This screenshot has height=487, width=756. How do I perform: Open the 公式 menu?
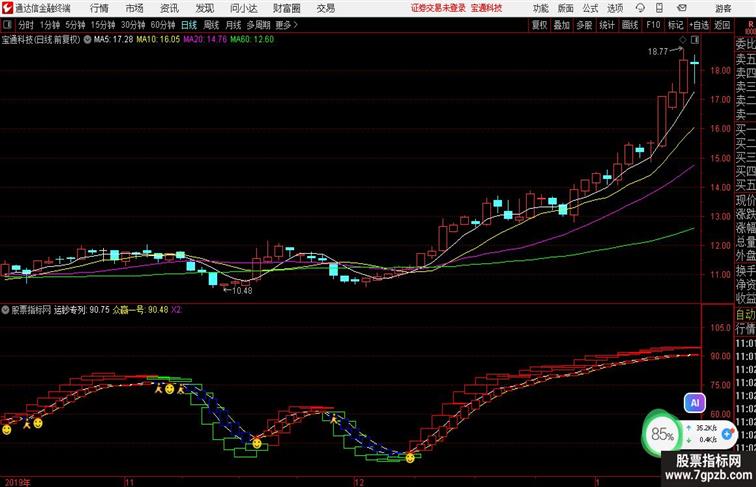(590, 8)
